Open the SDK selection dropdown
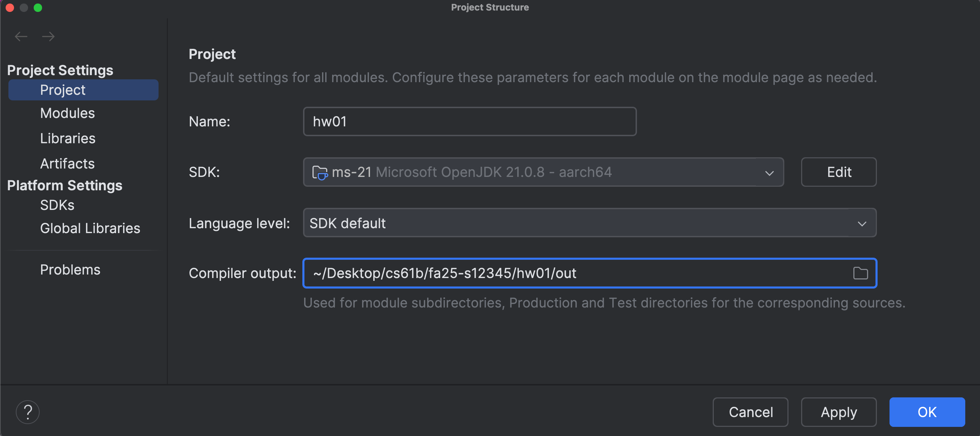The width and height of the screenshot is (980, 436). coord(532,172)
